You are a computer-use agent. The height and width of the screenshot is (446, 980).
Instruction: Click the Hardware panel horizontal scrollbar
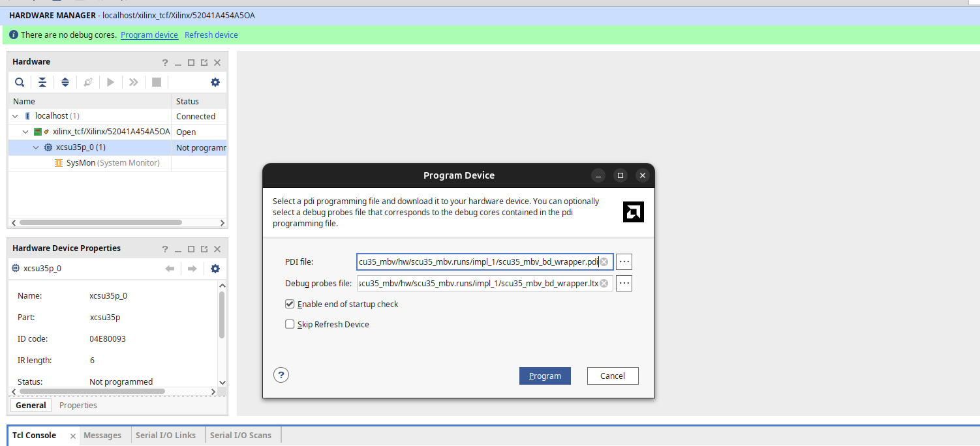(x=100, y=222)
